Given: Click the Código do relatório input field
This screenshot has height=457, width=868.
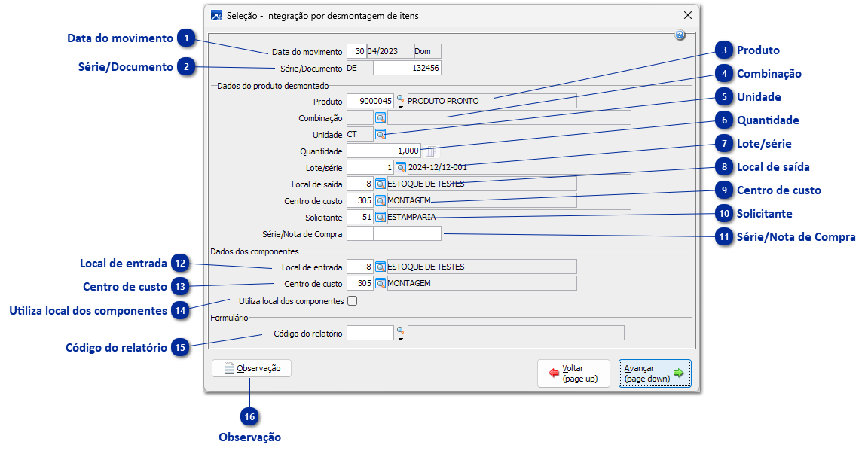Looking at the screenshot, I should coord(371,333).
